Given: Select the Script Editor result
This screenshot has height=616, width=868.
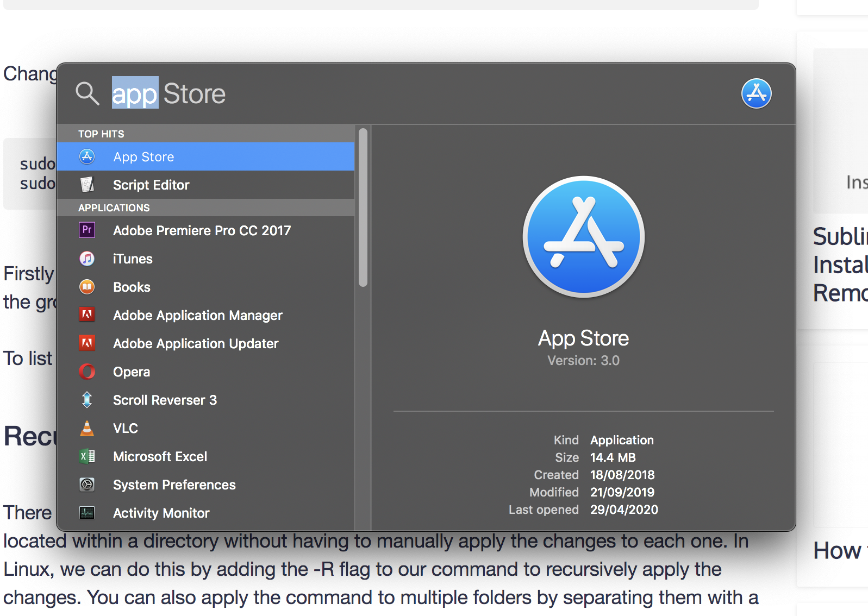Looking at the screenshot, I should 205,185.
